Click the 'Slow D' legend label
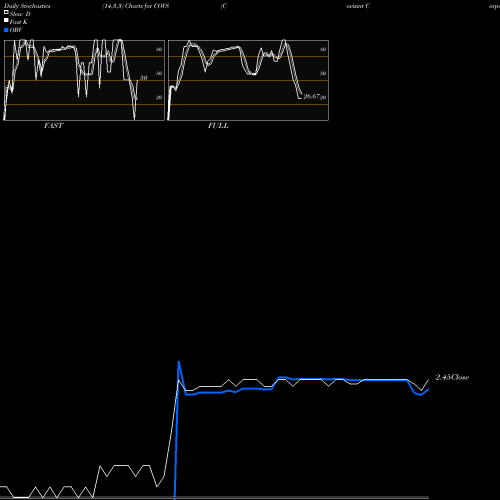The image size is (500, 500). (20, 14)
